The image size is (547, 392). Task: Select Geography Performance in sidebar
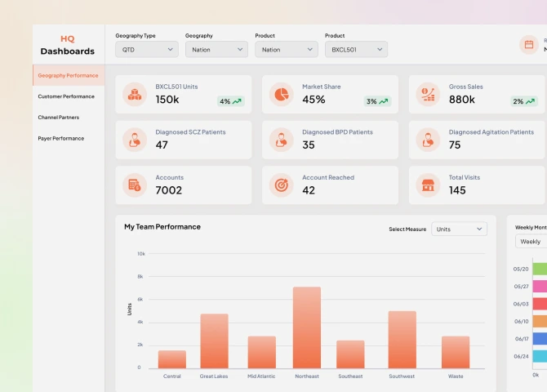(x=68, y=75)
